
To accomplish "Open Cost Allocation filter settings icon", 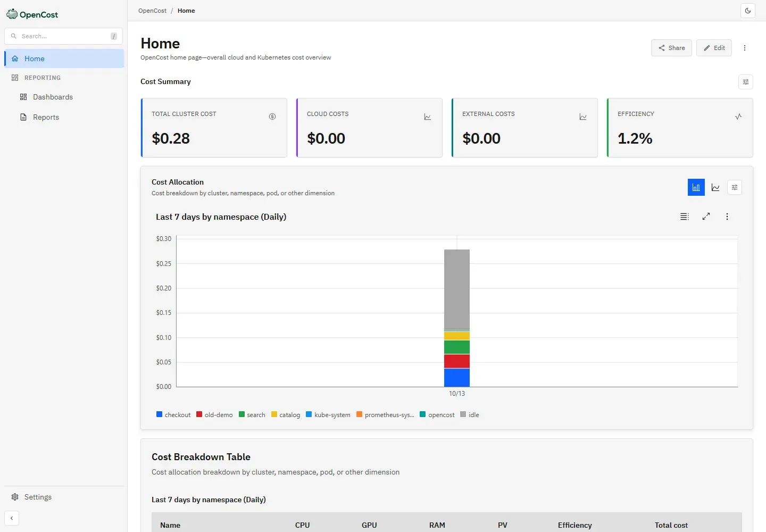I will pos(735,187).
